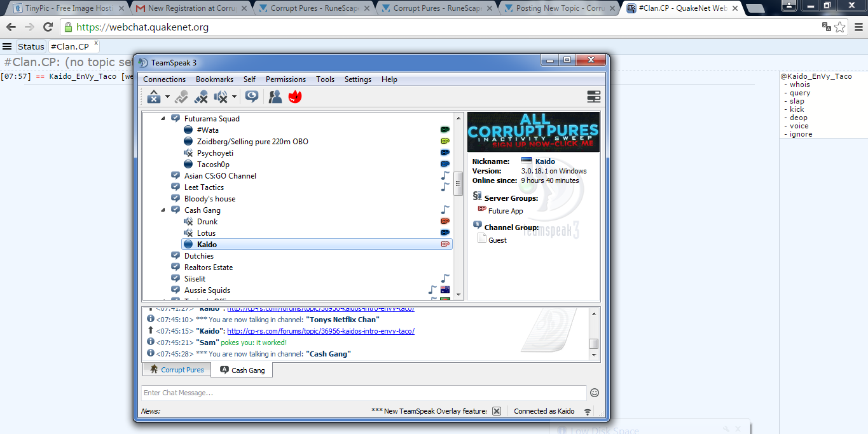Click the Chrome translate icon in address bar
Screen dimensions: 868x434
tap(826, 27)
